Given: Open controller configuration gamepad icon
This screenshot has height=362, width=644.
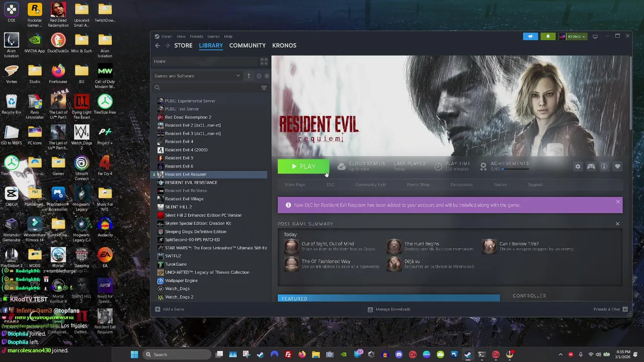Looking at the screenshot, I should (x=591, y=166).
